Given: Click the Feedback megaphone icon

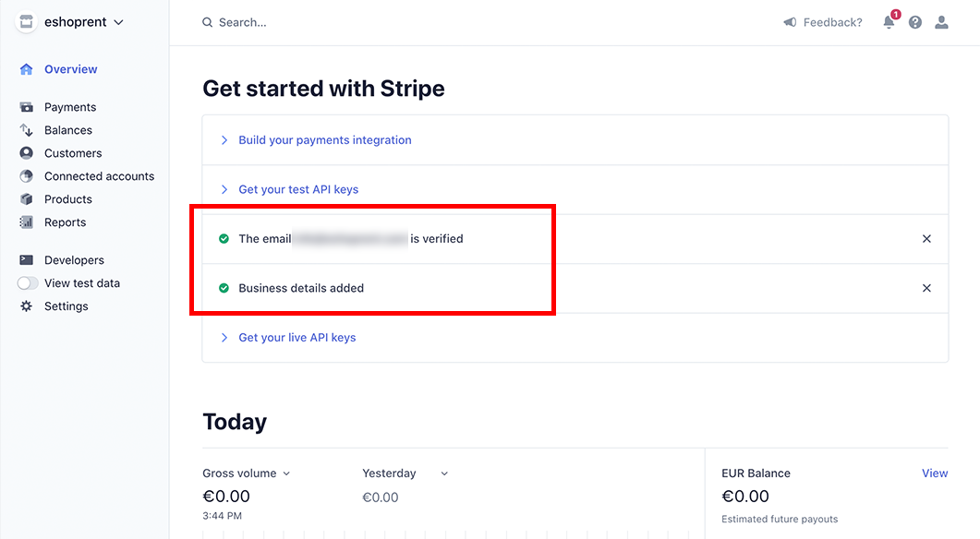Looking at the screenshot, I should [x=790, y=22].
